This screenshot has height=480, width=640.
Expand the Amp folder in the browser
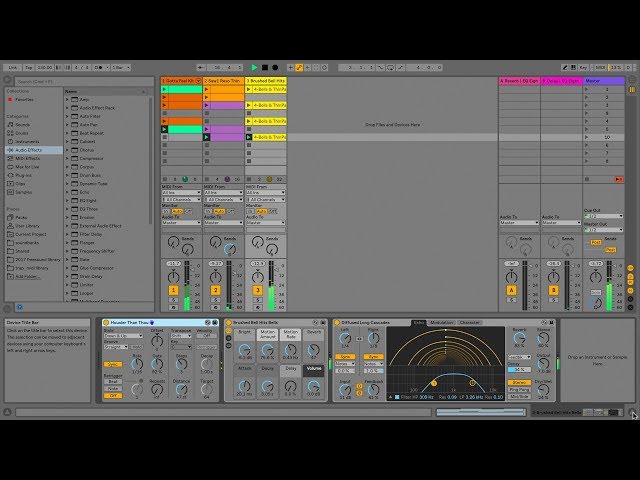(67, 100)
